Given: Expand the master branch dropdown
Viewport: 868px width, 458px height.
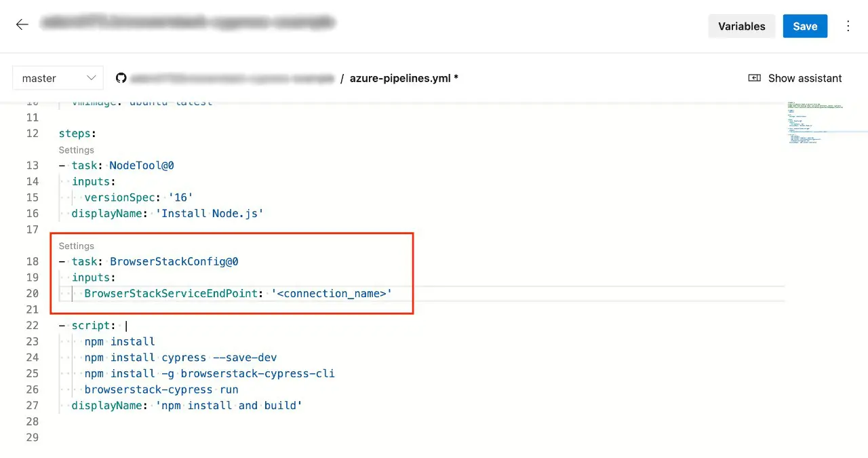Looking at the screenshot, I should pos(58,78).
